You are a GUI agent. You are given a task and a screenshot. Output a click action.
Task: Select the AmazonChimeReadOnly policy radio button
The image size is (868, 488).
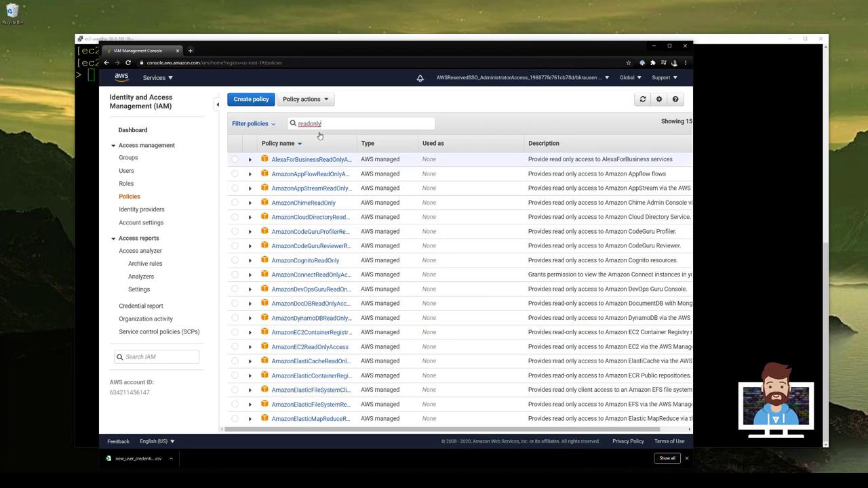pos(235,203)
